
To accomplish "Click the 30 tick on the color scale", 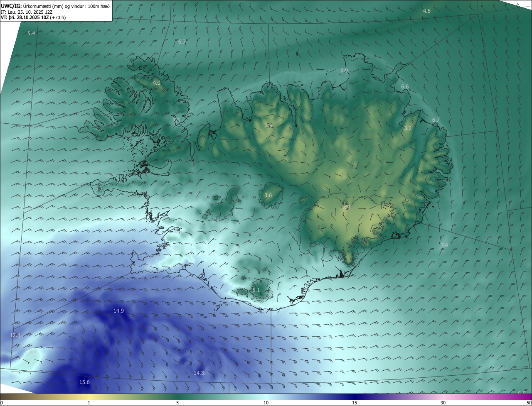I will 443,403.
